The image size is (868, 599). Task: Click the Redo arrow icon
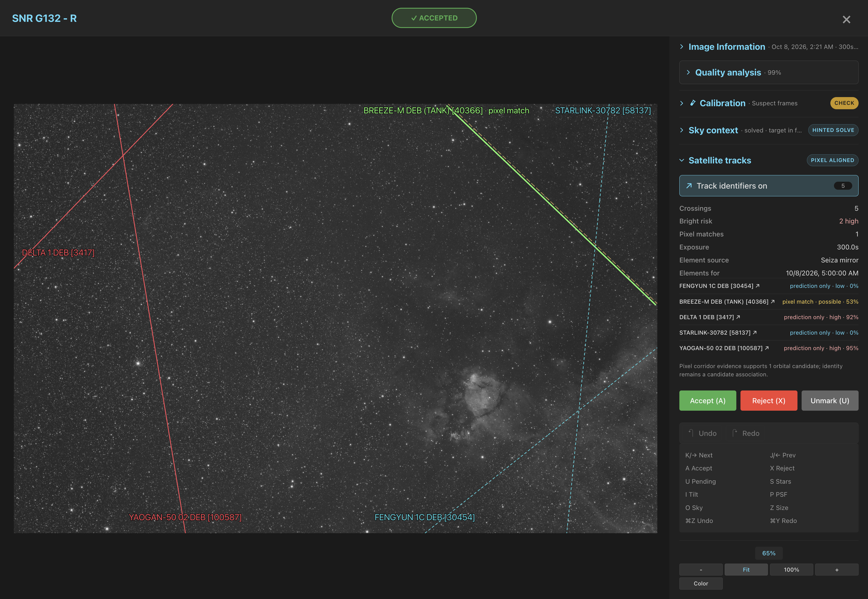coord(735,433)
